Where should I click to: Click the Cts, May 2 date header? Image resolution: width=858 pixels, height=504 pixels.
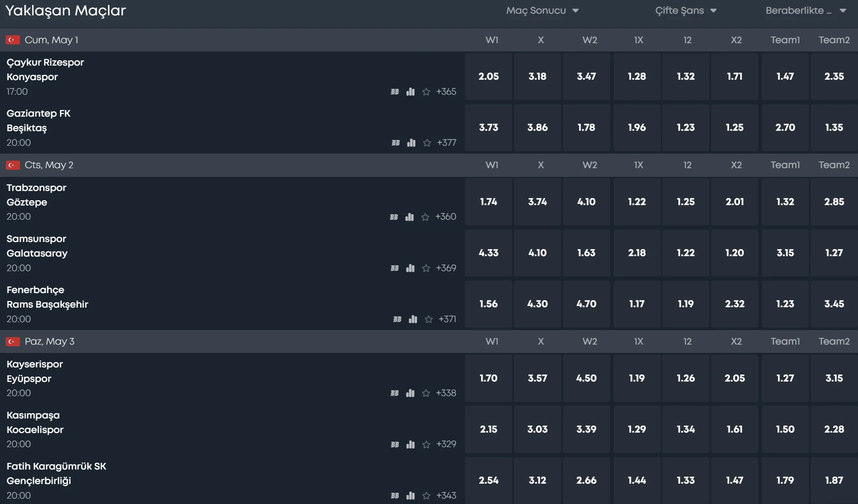49,165
